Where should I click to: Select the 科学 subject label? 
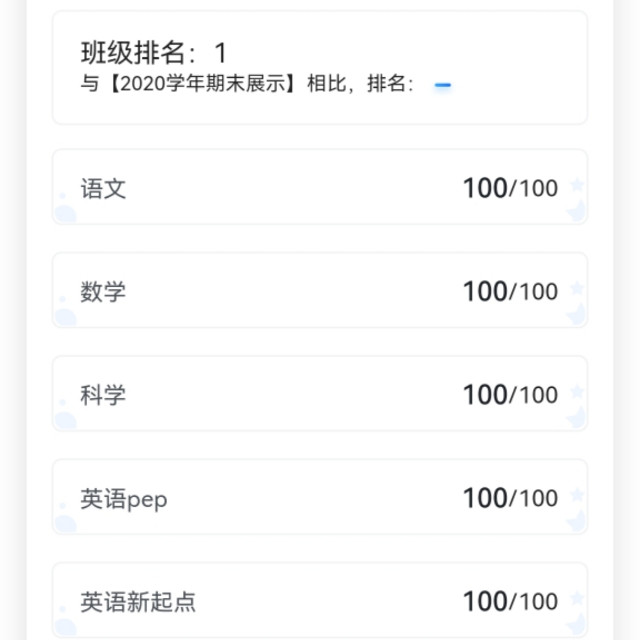(104, 395)
